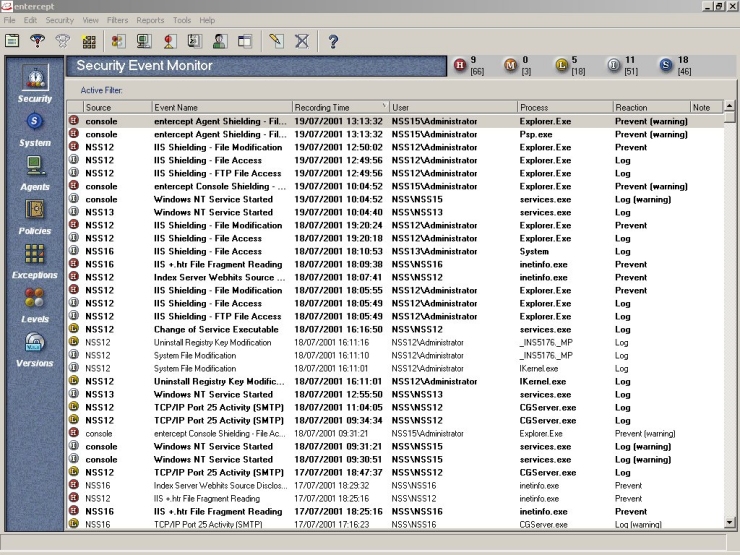
Task: Click the pencil note toolbar icon
Action: 276,41
